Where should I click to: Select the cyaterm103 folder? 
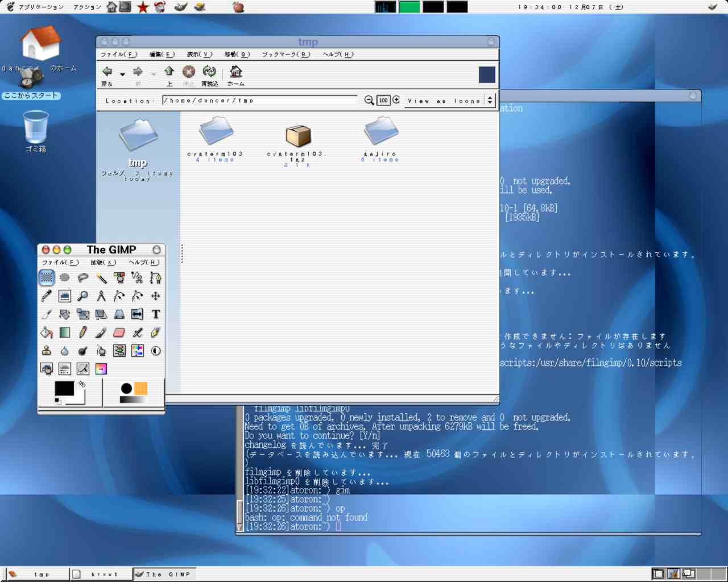[x=216, y=139]
